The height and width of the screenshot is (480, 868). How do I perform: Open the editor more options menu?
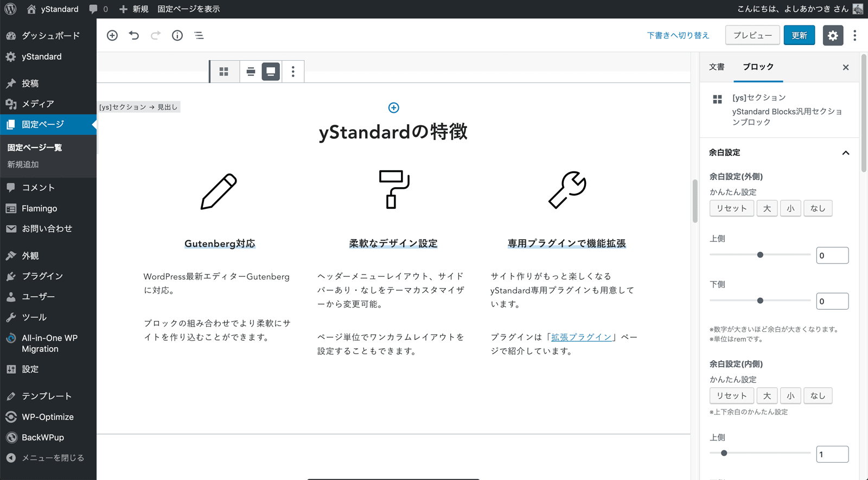point(855,35)
